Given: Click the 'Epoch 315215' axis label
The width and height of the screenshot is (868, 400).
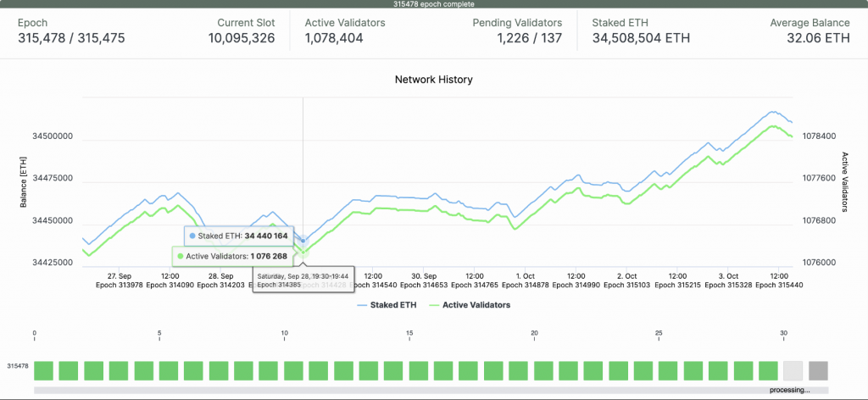Looking at the screenshot, I should tap(677, 285).
